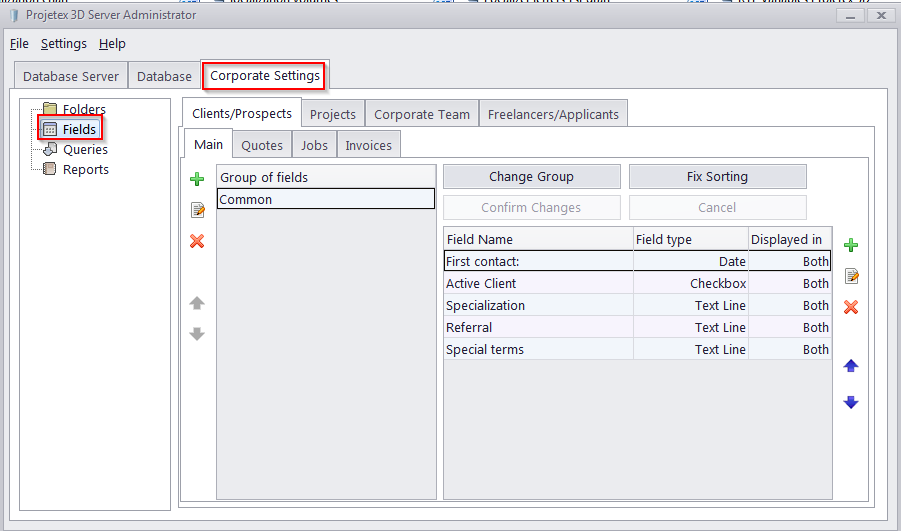Viewport: 901px width, 531px height.
Task: Click the red X delete field icon
Action: click(851, 307)
